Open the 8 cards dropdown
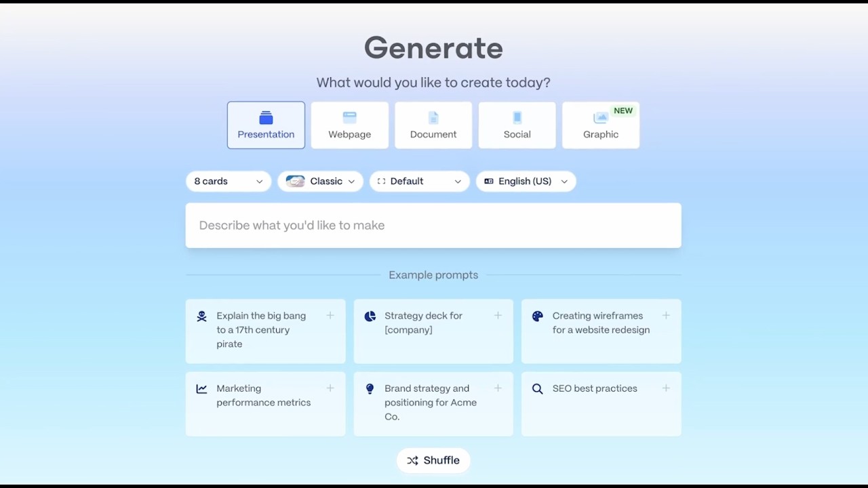 [229, 182]
